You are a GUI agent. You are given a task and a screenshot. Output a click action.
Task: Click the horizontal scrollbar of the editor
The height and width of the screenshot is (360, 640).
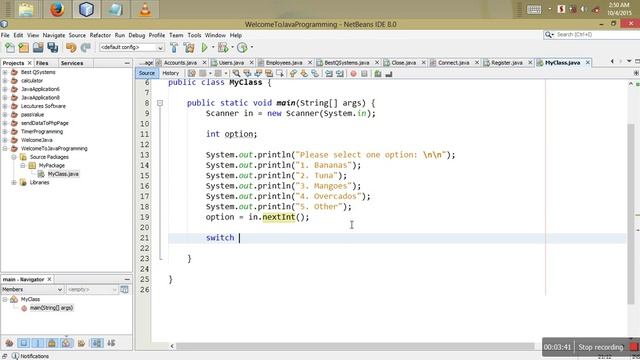(355, 346)
